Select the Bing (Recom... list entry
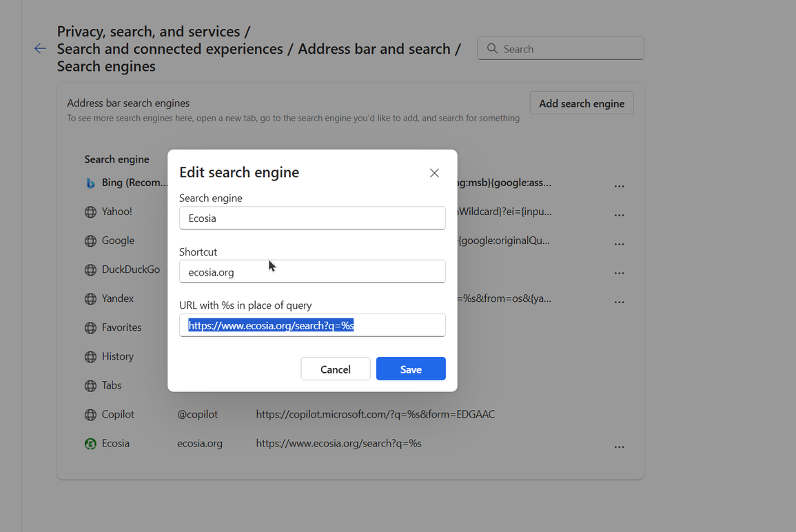 134,182
